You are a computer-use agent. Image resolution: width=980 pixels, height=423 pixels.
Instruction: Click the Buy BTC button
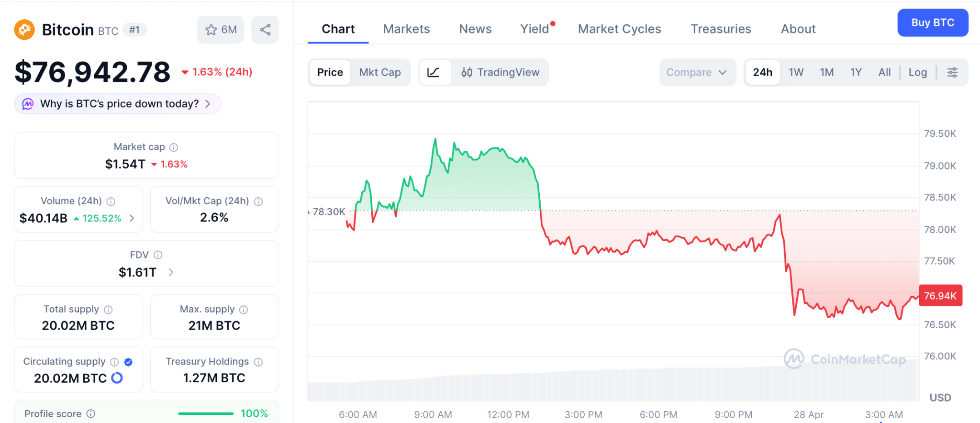click(x=932, y=22)
